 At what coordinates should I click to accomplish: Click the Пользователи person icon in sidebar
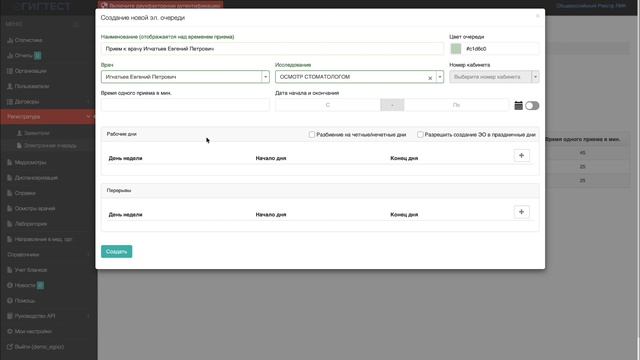tap(10, 86)
